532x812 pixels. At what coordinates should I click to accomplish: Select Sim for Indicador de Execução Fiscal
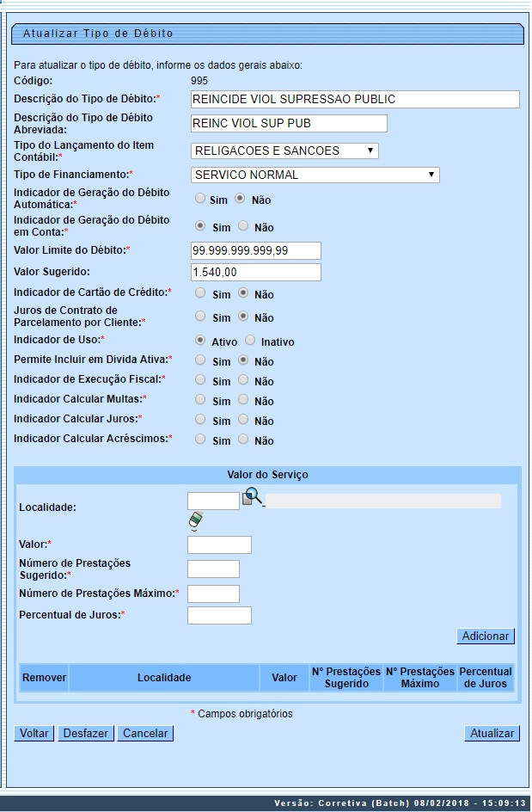point(200,380)
